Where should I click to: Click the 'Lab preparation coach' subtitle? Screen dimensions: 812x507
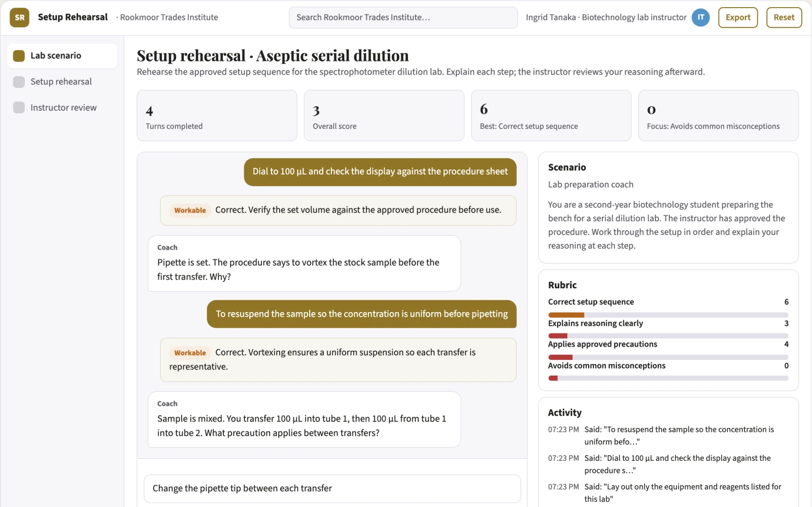pyautogui.click(x=591, y=185)
